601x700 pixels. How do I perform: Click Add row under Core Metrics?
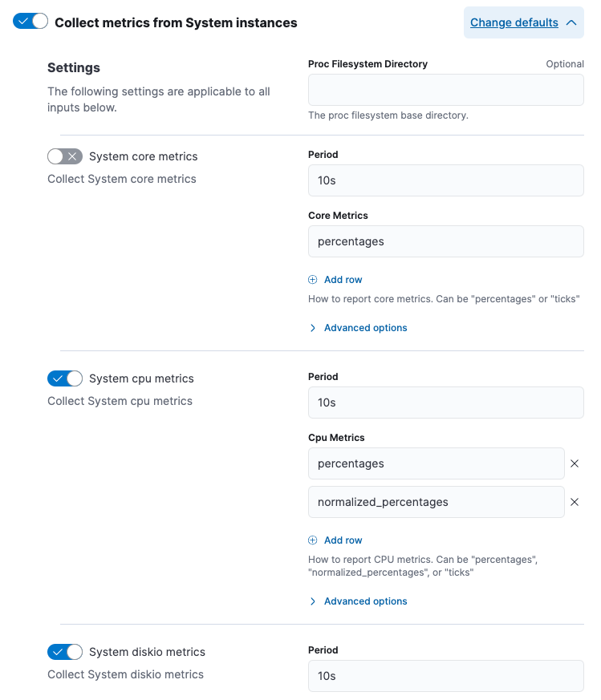click(x=343, y=279)
